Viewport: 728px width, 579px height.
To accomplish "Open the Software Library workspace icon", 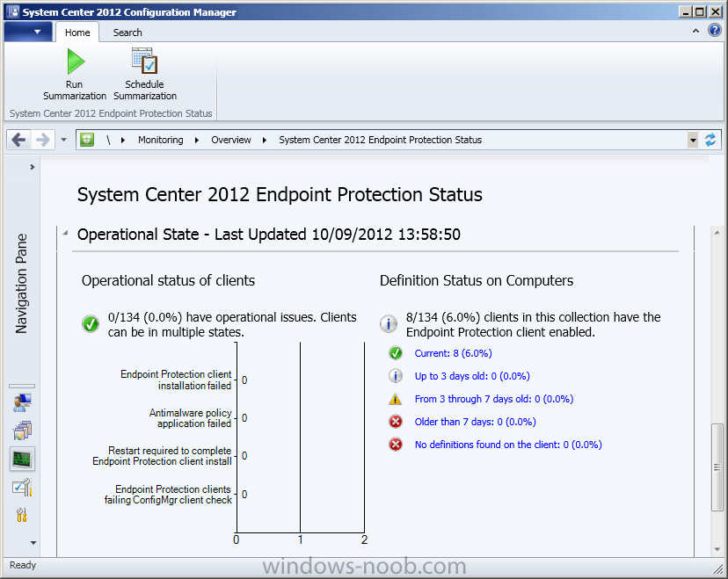I will pos(22,431).
